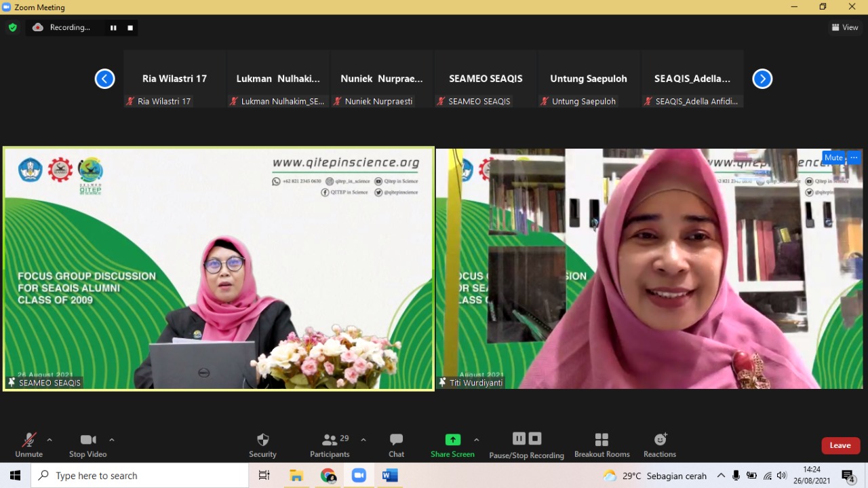Screen dimensions: 868x488
Task: Stop the recording from top bar
Action: pos(130,28)
